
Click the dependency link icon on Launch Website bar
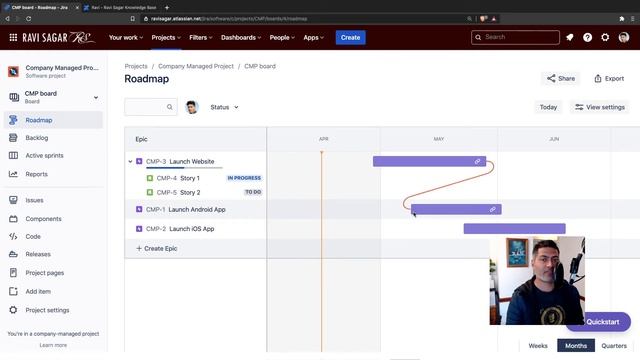pos(477,161)
